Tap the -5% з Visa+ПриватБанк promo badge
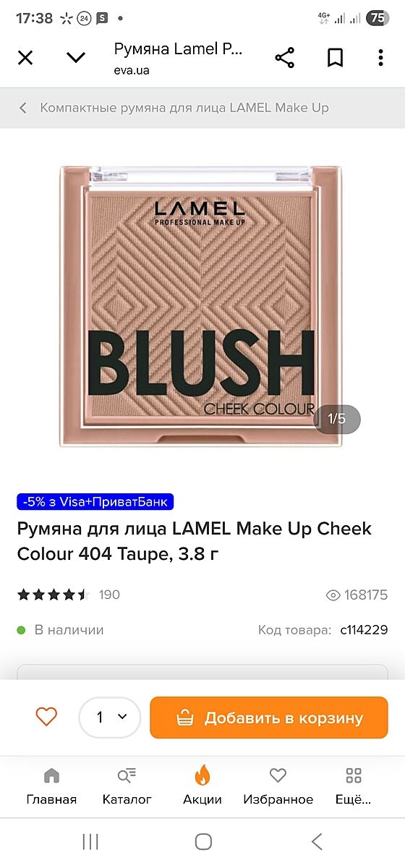 pyautogui.click(x=95, y=501)
